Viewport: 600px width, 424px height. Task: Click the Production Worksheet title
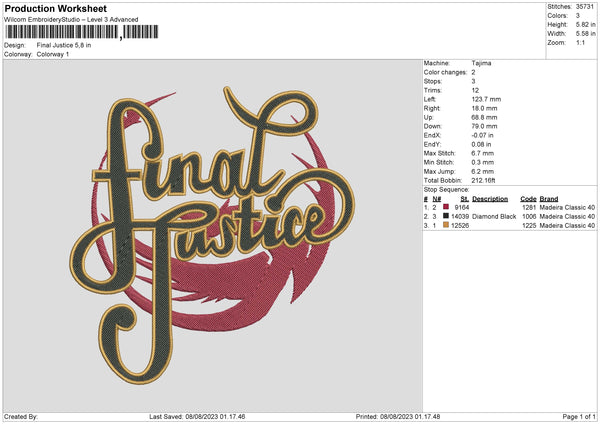[56, 8]
